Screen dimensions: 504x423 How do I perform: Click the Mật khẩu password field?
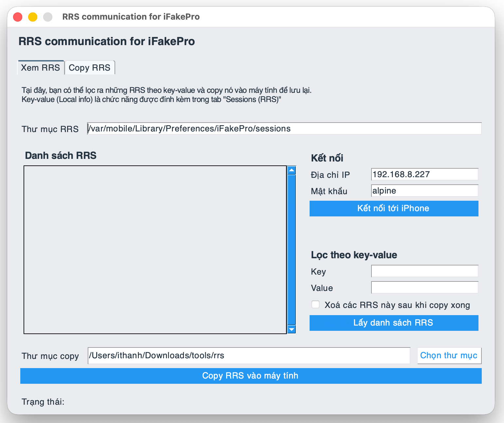coord(424,191)
